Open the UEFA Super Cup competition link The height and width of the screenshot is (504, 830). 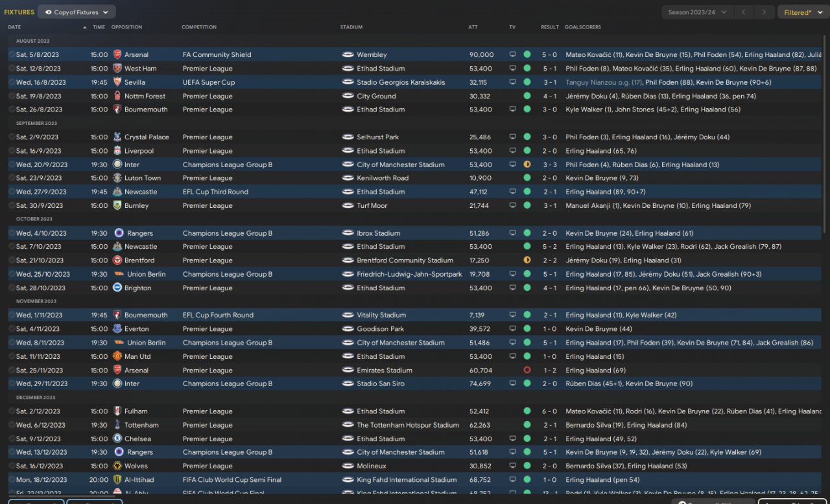pyautogui.click(x=209, y=82)
